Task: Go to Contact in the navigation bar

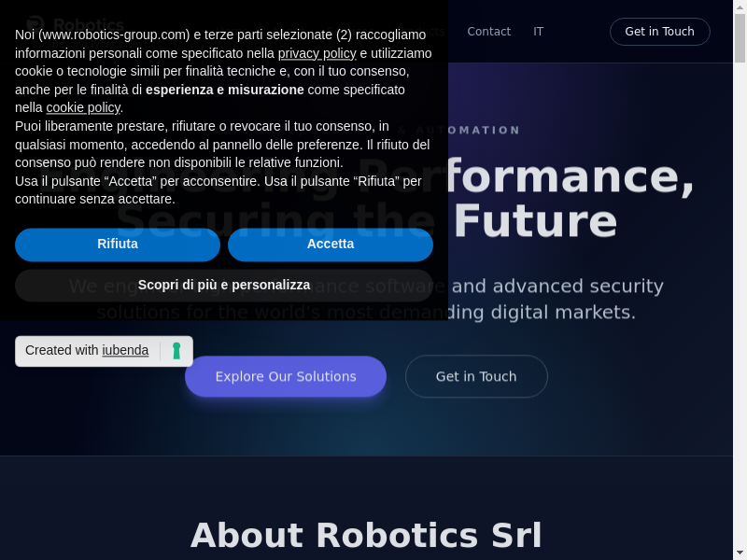Action: pyautogui.click(x=488, y=32)
